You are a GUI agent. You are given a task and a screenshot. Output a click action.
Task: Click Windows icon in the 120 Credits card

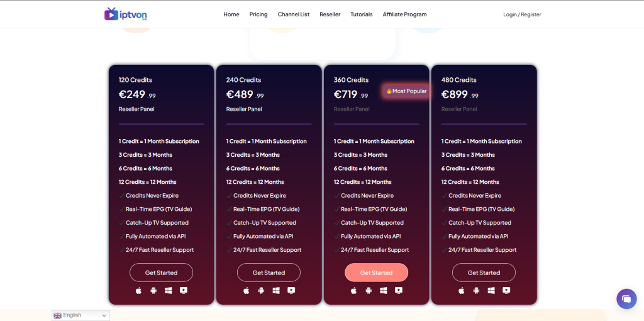(x=169, y=290)
